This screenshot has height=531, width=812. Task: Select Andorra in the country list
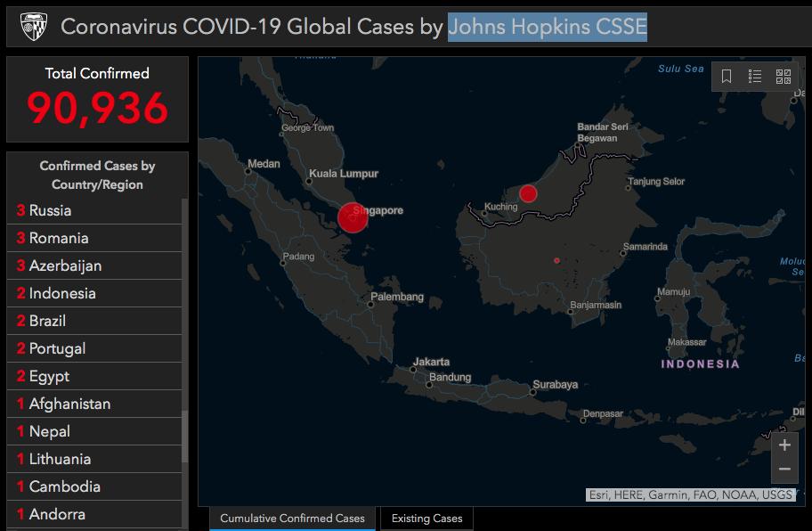94,514
